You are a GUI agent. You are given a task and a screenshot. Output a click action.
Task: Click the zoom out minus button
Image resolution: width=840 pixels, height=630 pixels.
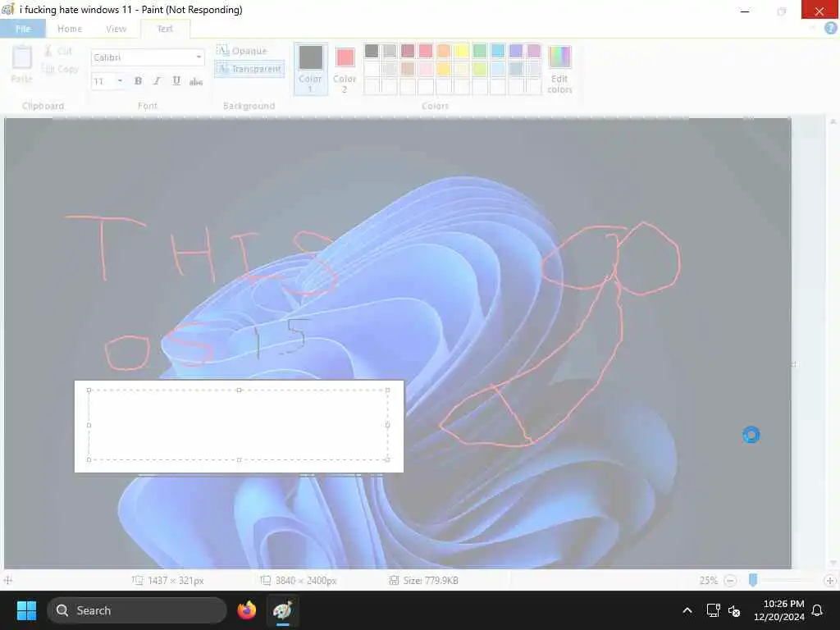tap(729, 580)
